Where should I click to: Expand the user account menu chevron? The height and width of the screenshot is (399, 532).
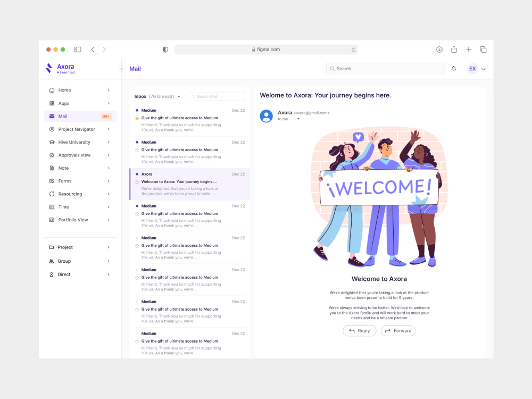pos(484,69)
